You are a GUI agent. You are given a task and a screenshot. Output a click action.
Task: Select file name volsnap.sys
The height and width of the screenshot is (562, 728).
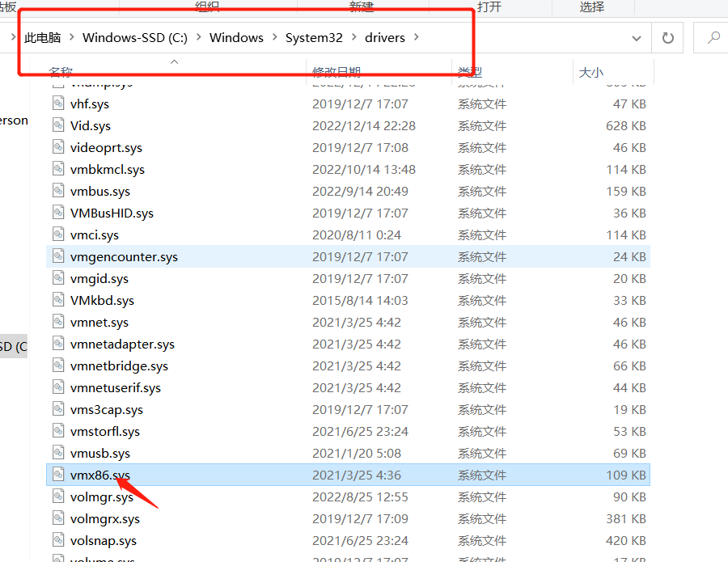(103, 541)
